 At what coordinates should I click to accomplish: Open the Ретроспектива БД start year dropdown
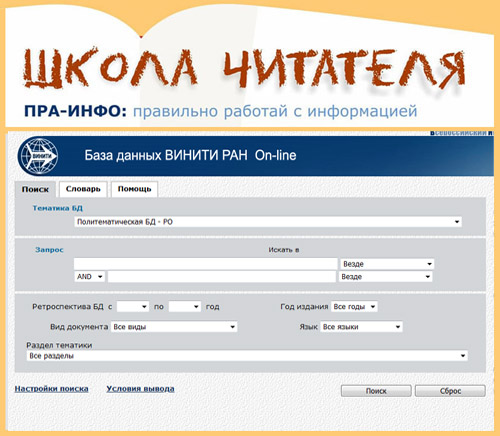click(x=133, y=306)
